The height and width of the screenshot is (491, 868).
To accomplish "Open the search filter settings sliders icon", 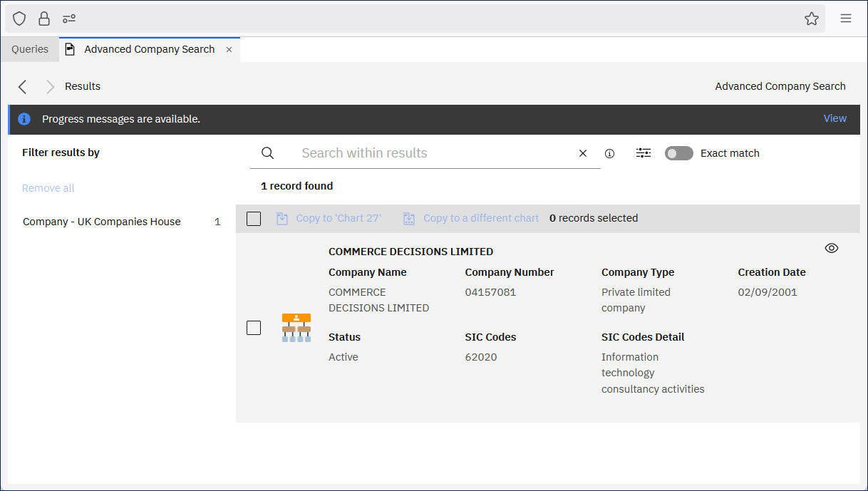I will (644, 153).
